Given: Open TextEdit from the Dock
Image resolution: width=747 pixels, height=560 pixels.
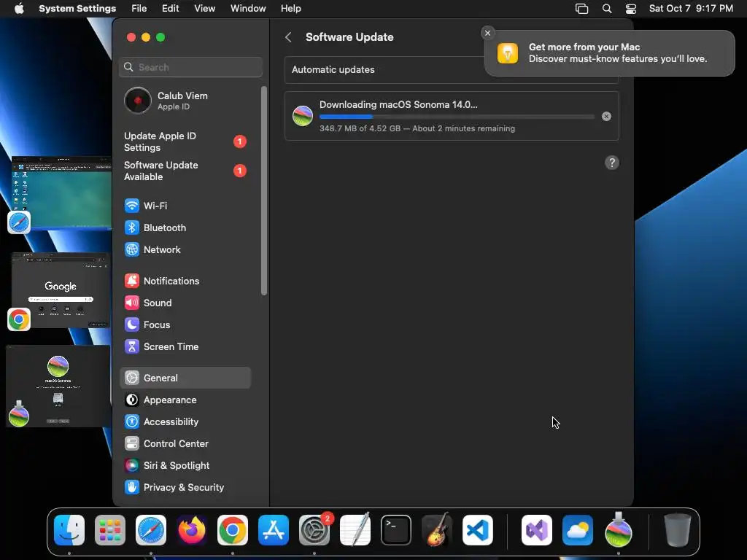Looking at the screenshot, I should [x=355, y=530].
